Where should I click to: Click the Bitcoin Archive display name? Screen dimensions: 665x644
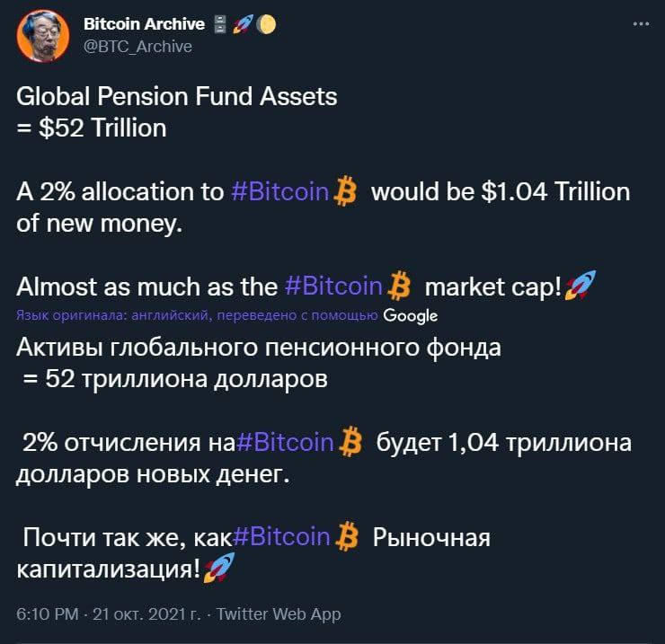144,24
